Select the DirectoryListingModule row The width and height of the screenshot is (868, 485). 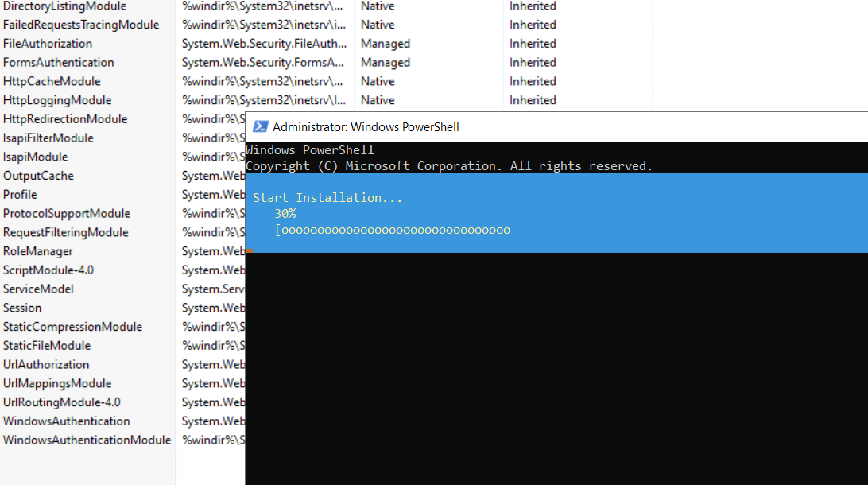tap(64, 6)
